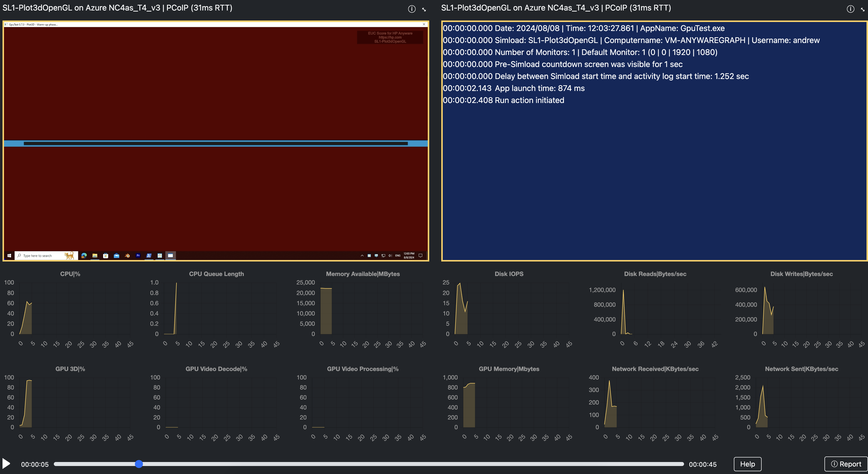This screenshot has width=868, height=474.
Task: Open PowerShell icon in the taskbar
Action: tap(149, 255)
